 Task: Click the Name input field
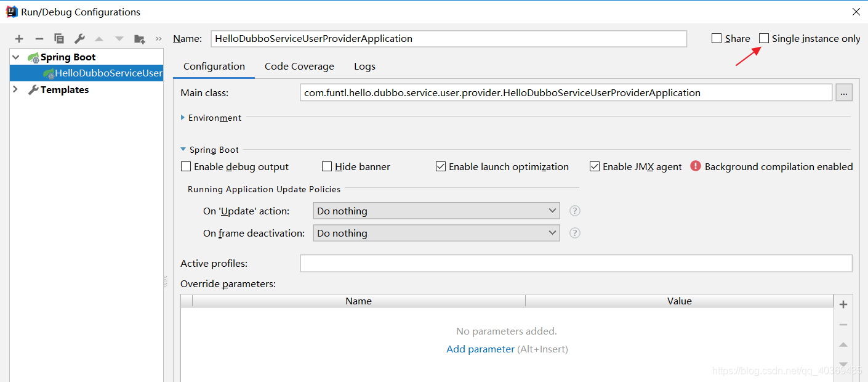coord(449,38)
